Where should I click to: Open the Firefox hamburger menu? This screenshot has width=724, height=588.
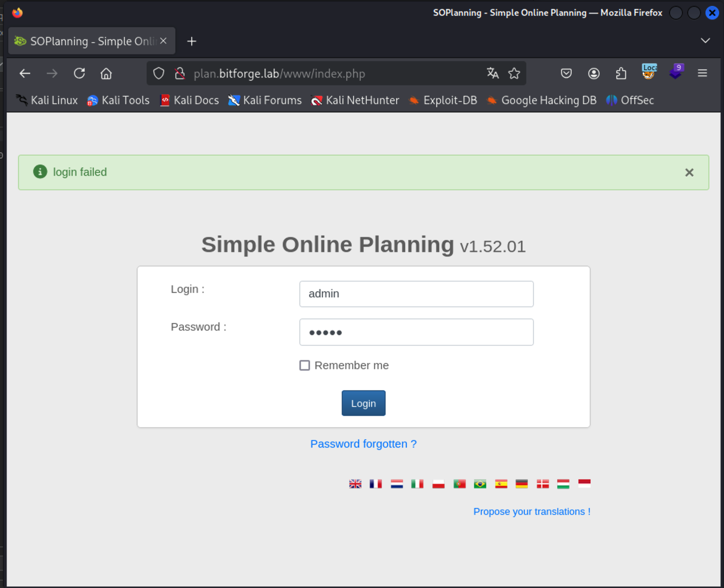pyautogui.click(x=702, y=73)
